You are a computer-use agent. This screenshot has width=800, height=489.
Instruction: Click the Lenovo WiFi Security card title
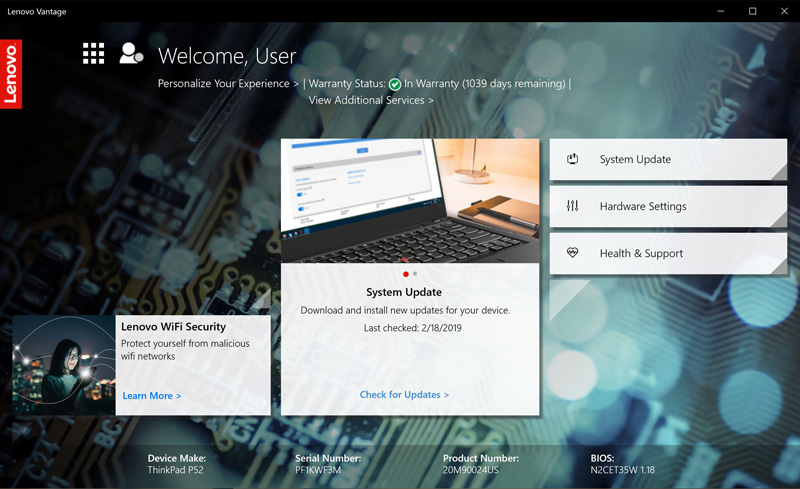[x=173, y=327]
